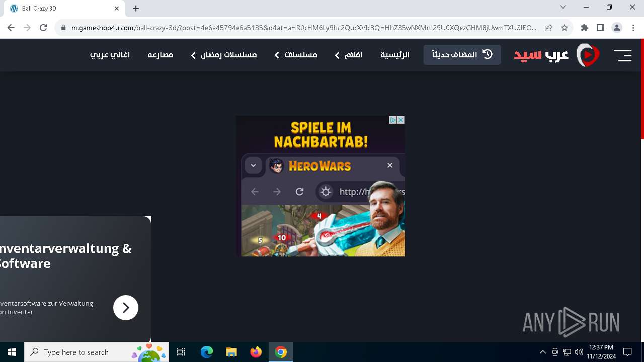Expand the chevron beside مسلسلات
Viewport: 644px width, 362px height.
click(x=277, y=55)
